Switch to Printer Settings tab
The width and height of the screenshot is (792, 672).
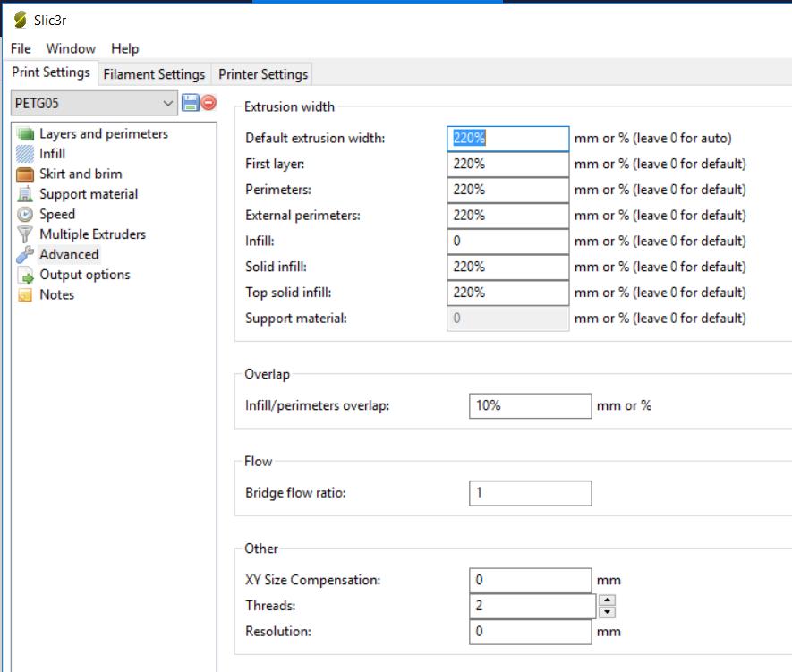[x=263, y=74]
